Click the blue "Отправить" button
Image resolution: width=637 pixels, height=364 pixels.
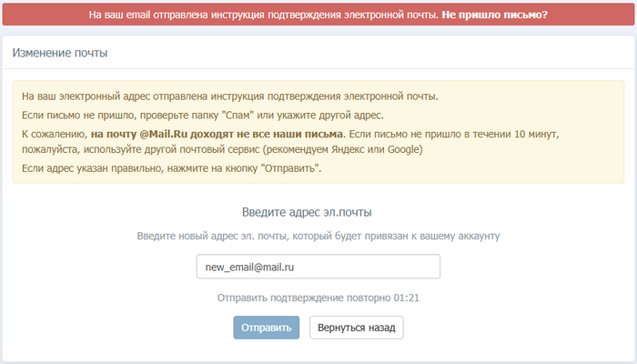pos(266,328)
